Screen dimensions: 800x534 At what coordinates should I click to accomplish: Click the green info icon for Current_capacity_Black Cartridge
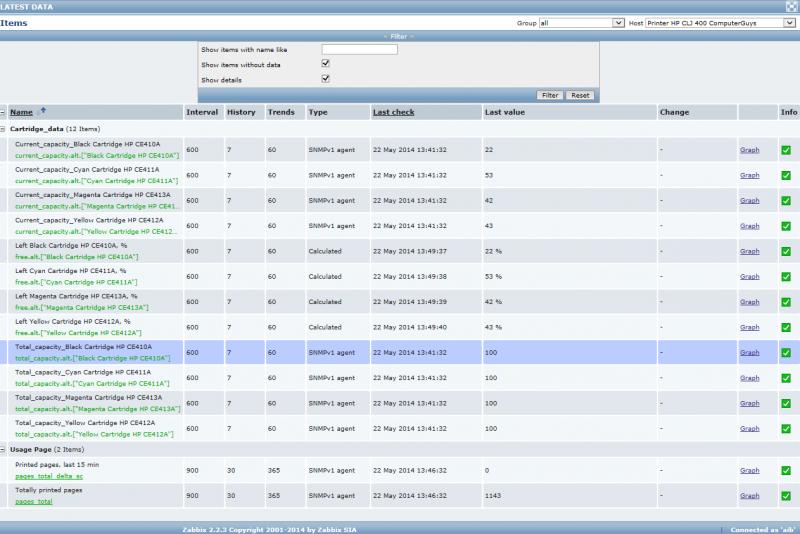(786, 150)
